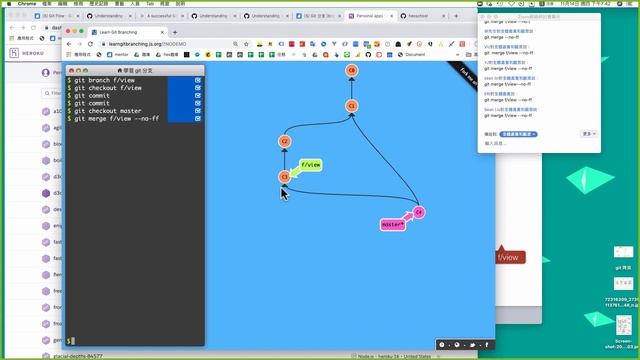The width and height of the screenshot is (640, 360).
Task: Reload the learngitbranching page
Action: (90, 44)
